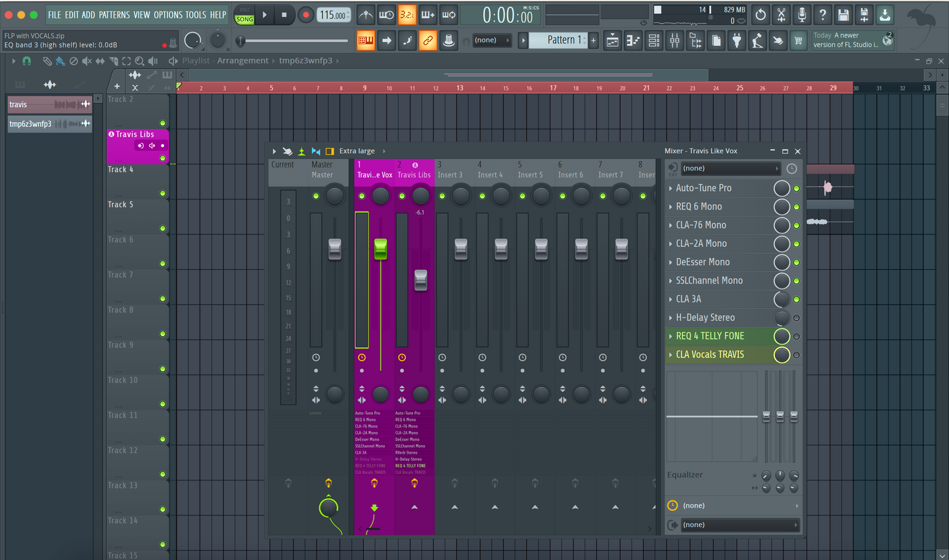Click the save project floppy icon
The image size is (949, 560).
tap(843, 14)
